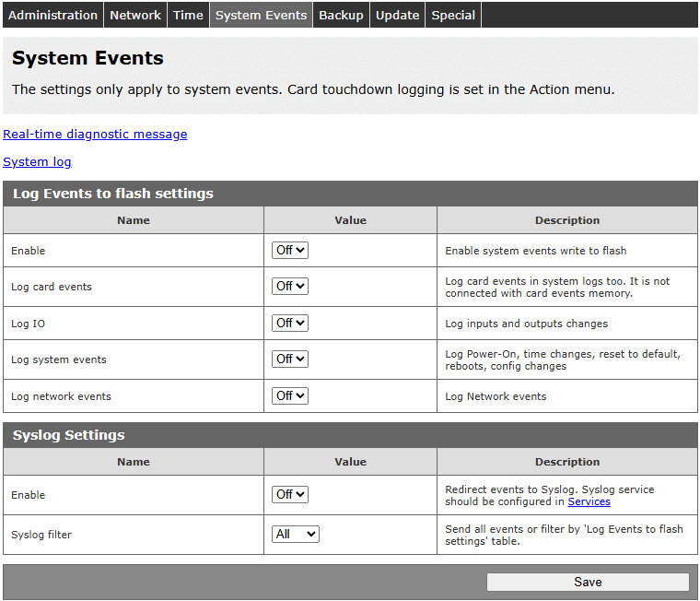
Task: Open the Backup tab
Action: tap(341, 15)
